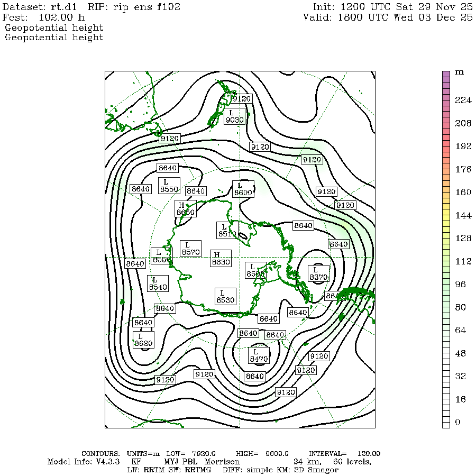
Task: Click the 'L 8600' low center label
Action: 243,189
